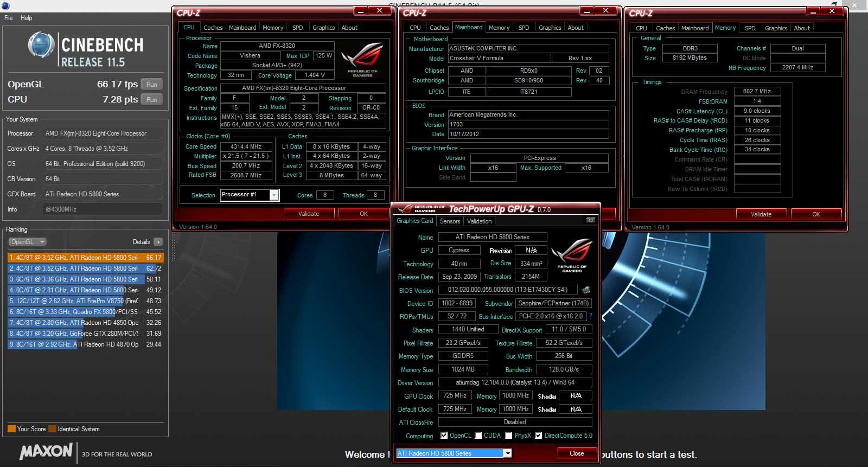Click the GPU-Z BIOS Version field
The height and width of the screenshot is (467, 868).
tap(507, 290)
